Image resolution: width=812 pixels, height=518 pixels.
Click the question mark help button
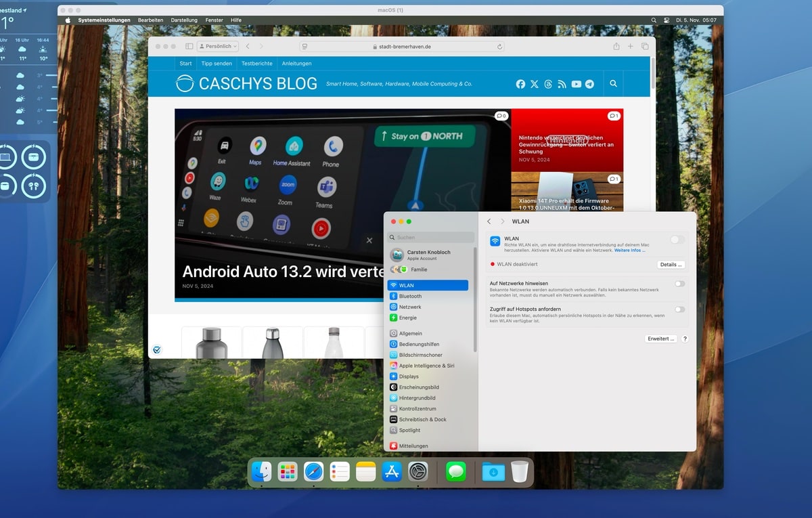pyautogui.click(x=685, y=339)
